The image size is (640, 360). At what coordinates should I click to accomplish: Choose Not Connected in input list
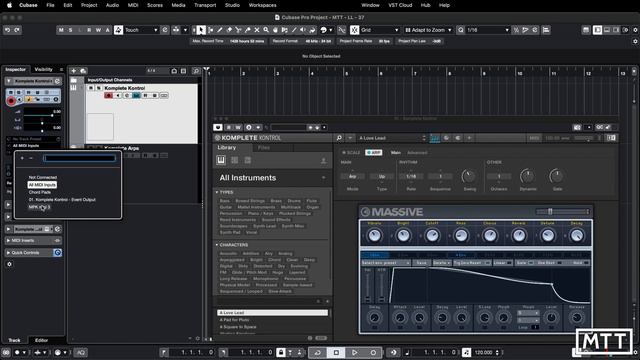tap(43, 178)
